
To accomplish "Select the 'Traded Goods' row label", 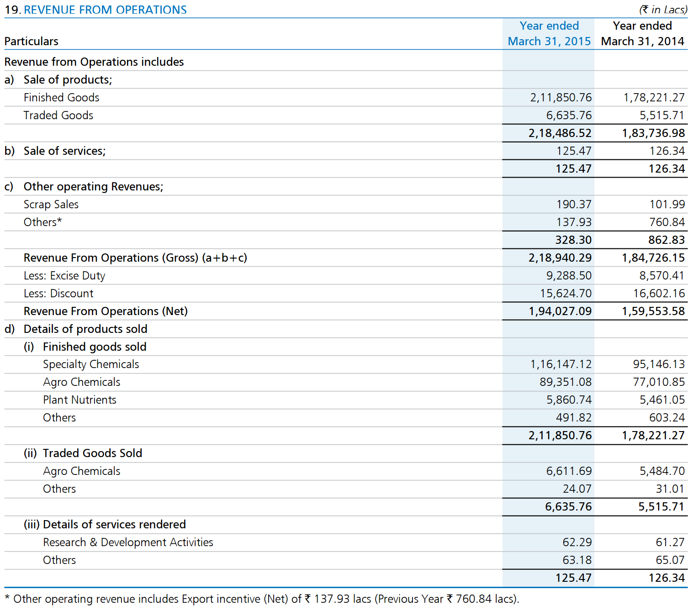I will (x=58, y=115).
